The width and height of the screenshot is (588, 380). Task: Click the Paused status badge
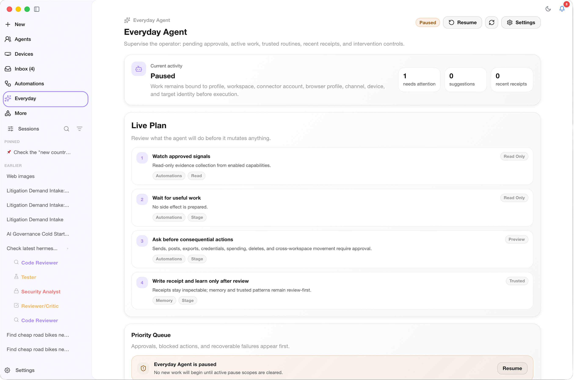tap(428, 22)
